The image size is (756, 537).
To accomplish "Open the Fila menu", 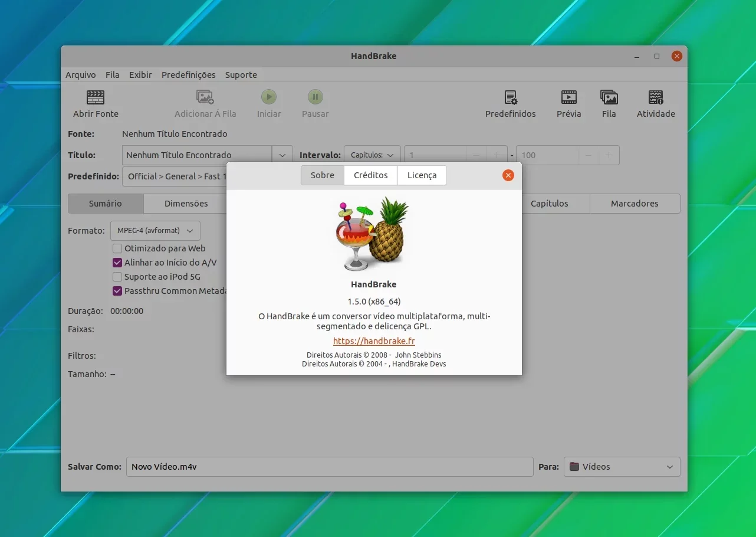I will point(113,75).
